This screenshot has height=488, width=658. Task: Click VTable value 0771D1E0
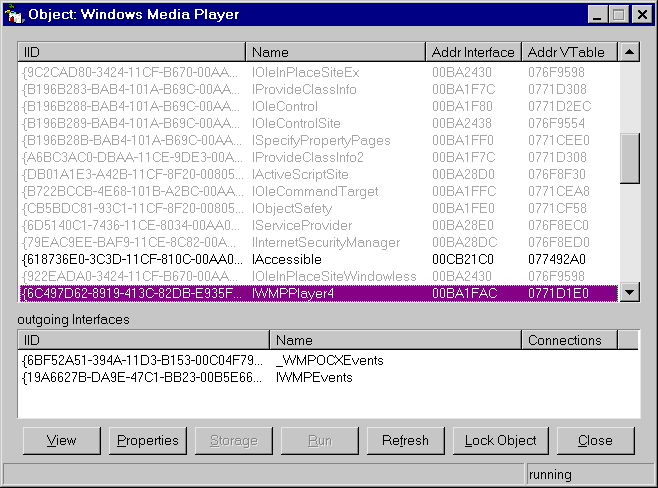point(558,293)
